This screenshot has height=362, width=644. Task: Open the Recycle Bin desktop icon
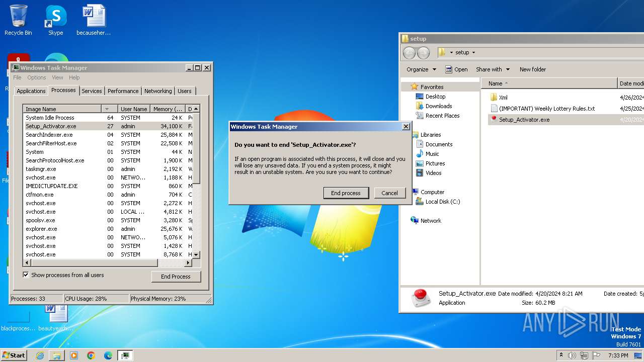tap(18, 20)
